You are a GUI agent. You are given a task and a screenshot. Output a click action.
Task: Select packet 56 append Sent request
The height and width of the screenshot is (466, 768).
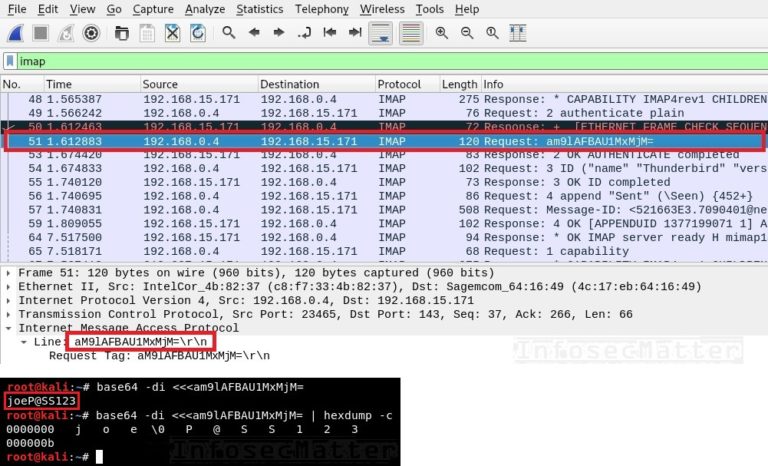click(x=384, y=196)
